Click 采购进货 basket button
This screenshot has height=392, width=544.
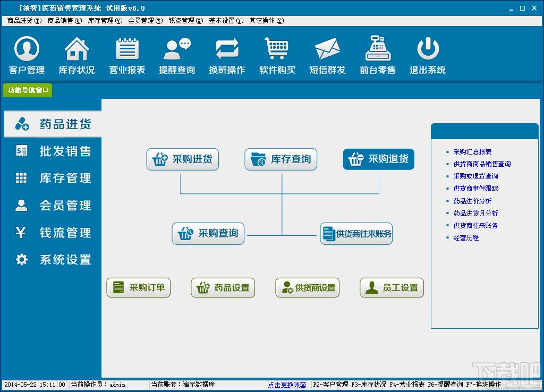183,159
